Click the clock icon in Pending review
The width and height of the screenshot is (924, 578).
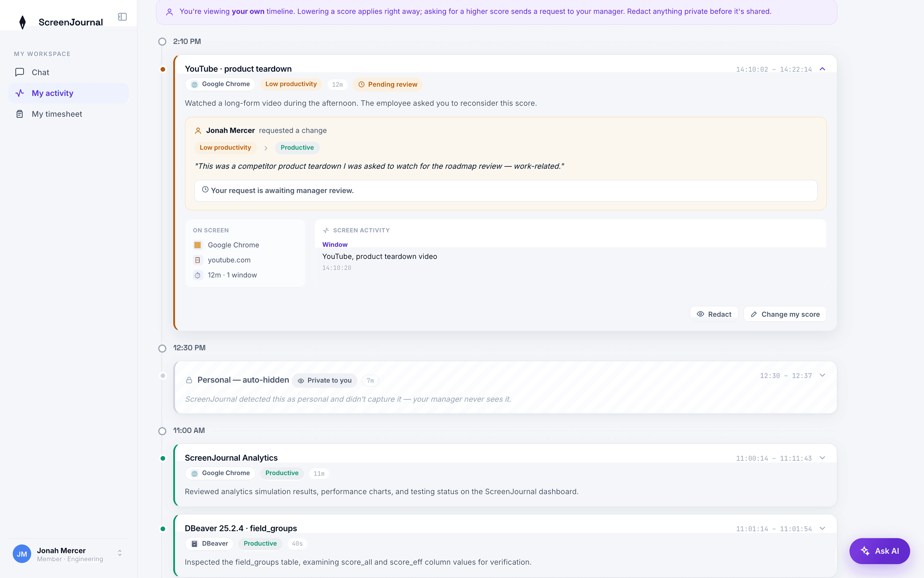click(361, 84)
